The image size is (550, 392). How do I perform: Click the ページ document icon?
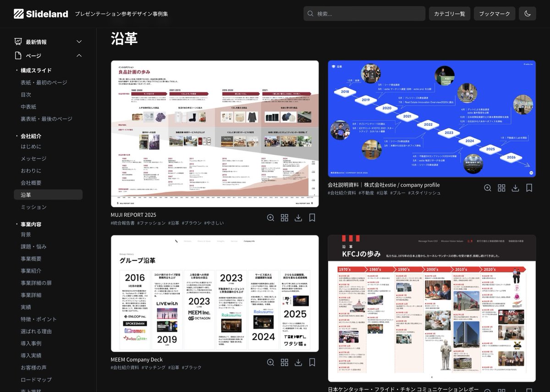pos(18,55)
